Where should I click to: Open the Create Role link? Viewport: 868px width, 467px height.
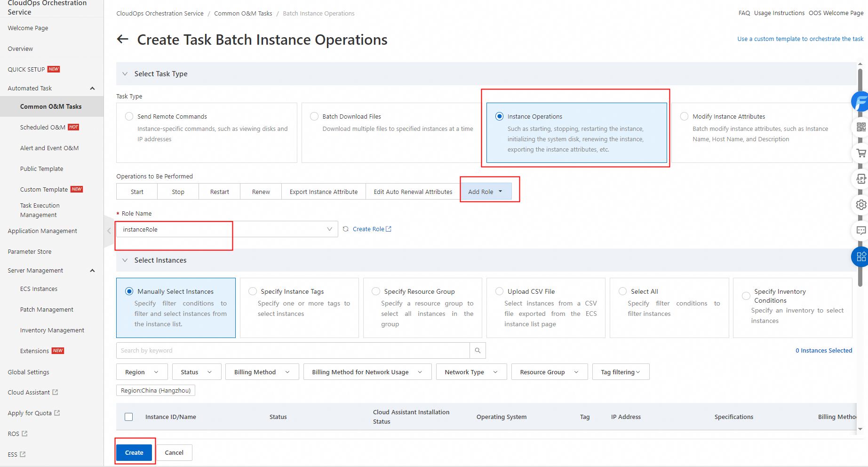[x=368, y=229]
